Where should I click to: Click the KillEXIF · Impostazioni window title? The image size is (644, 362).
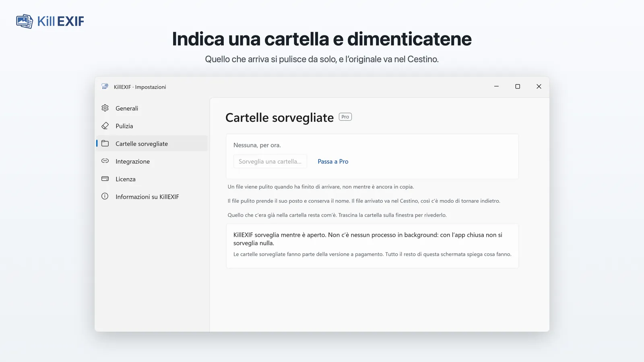pos(140,87)
